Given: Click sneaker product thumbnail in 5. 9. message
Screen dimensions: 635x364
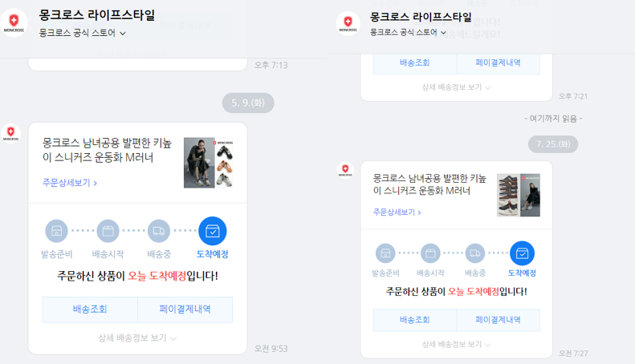Looking at the screenshot, I should 208,163.
